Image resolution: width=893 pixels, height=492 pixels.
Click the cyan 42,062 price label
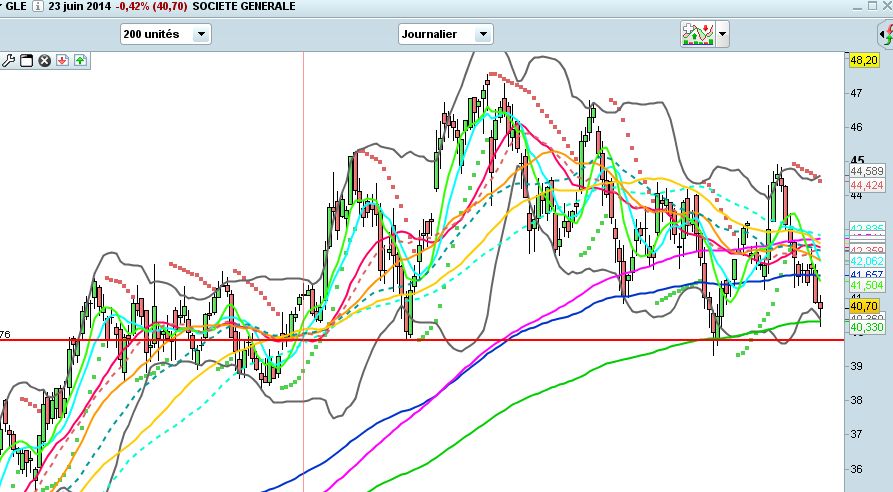click(867, 261)
